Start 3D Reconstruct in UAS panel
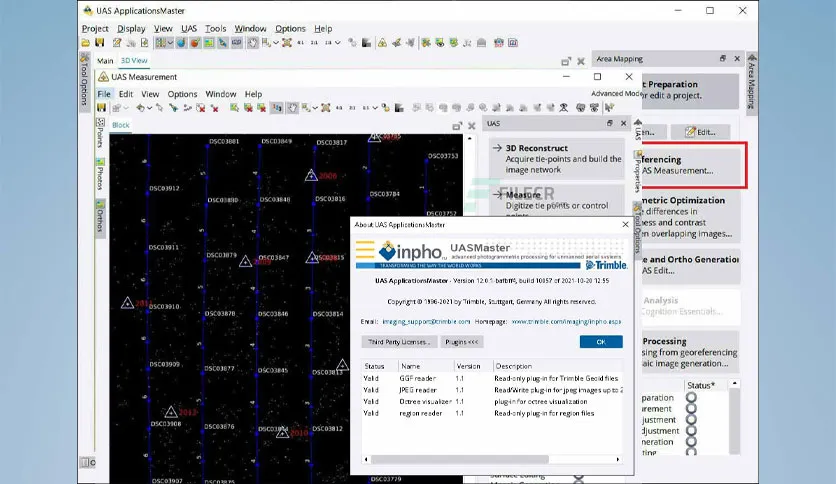This screenshot has width=836, height=484. 557,159
